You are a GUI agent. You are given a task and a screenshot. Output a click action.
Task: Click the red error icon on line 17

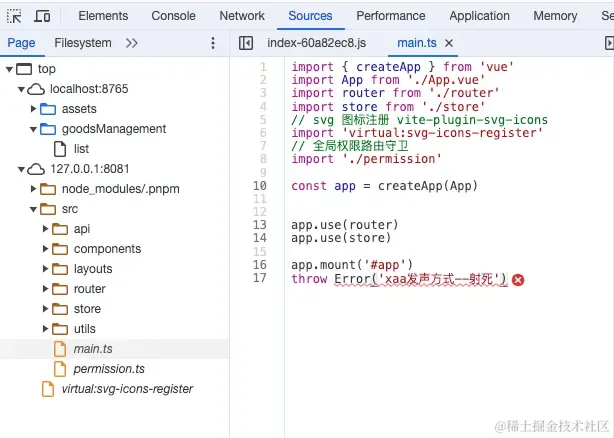tap(518, 280)
